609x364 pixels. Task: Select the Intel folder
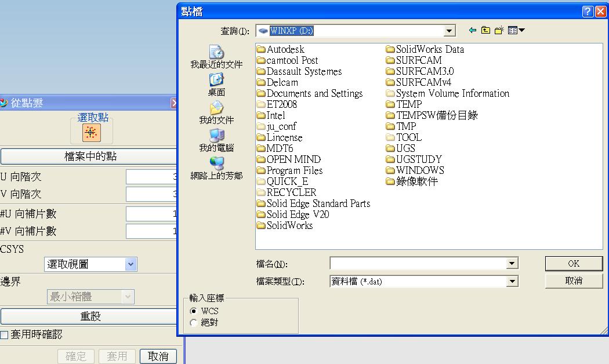tap(271, 115)
